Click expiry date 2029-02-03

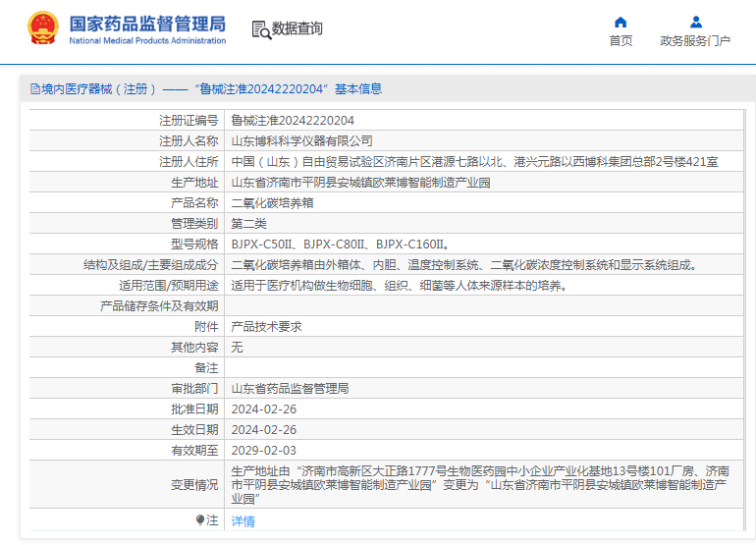264,451
